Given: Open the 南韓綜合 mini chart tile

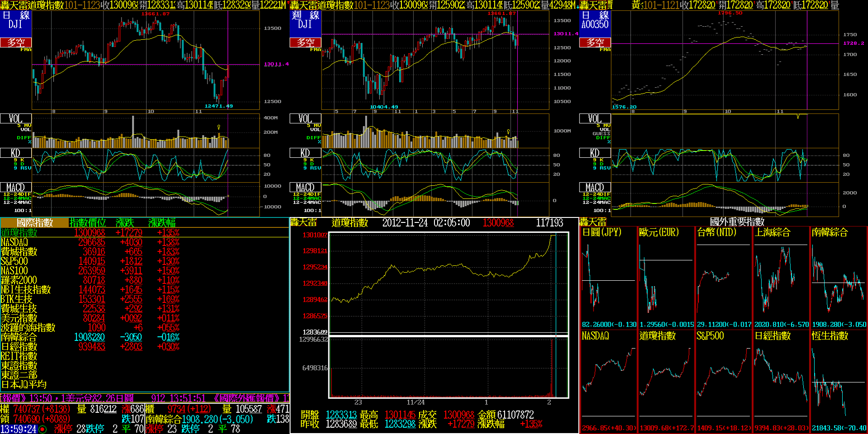Looking at the screenshot, I should tap(838, 278).
